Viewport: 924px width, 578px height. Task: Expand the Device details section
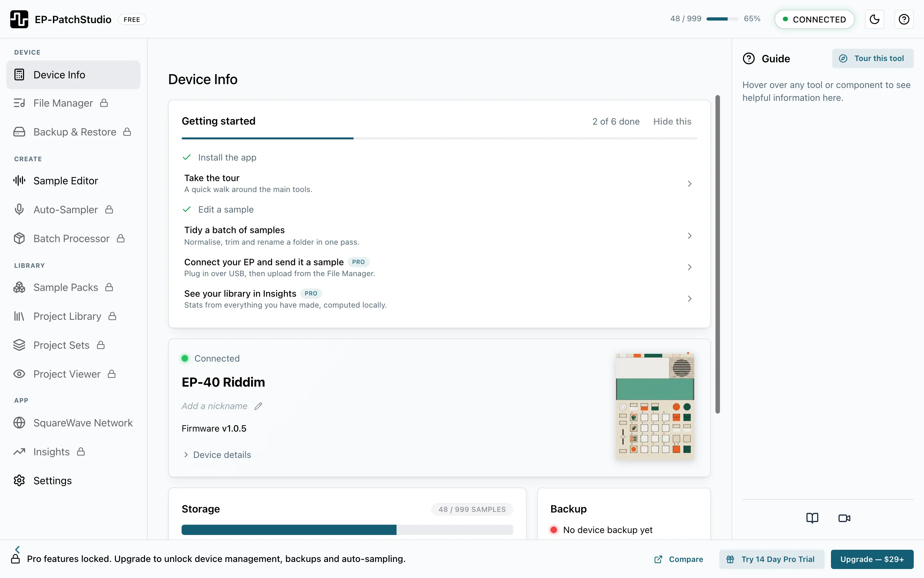point(217,454)
